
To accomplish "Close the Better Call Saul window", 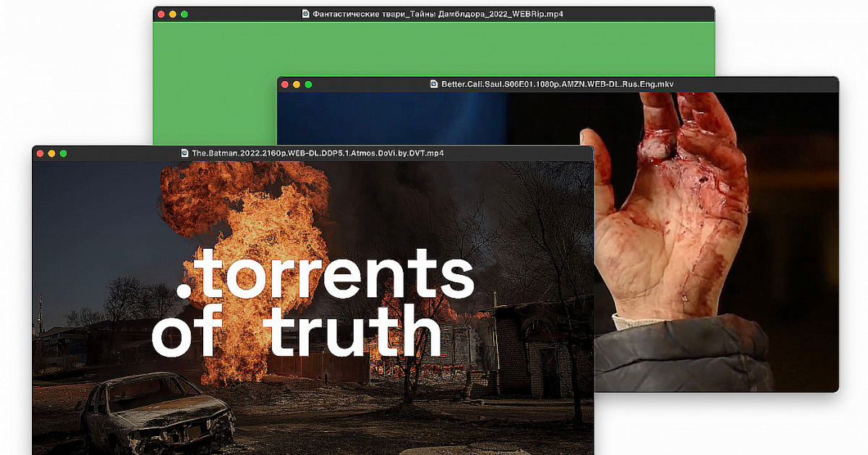I will click(285, 85).
